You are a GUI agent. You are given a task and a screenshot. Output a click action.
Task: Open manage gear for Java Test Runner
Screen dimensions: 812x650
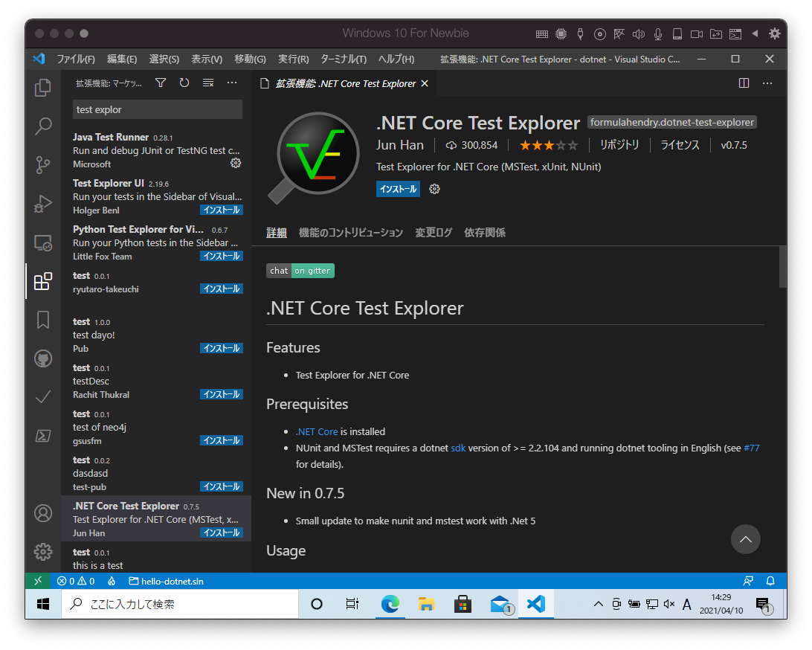click(x=236, y=163)
